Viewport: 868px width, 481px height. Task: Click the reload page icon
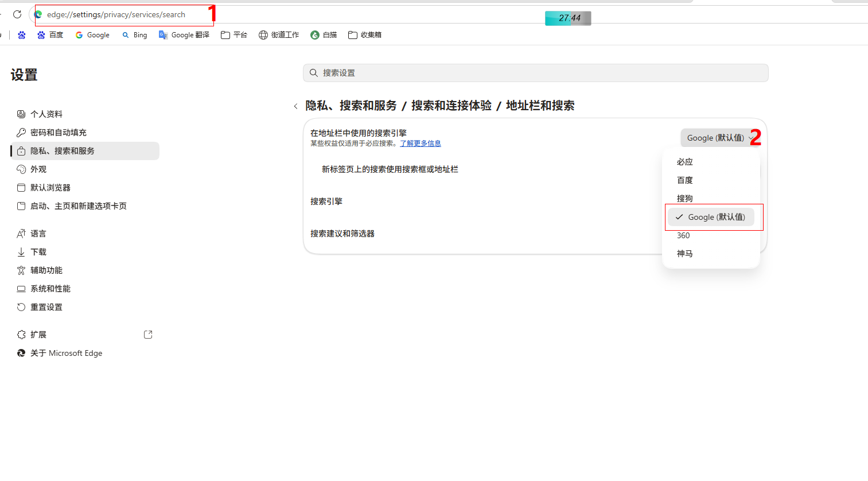pos(17,14)
